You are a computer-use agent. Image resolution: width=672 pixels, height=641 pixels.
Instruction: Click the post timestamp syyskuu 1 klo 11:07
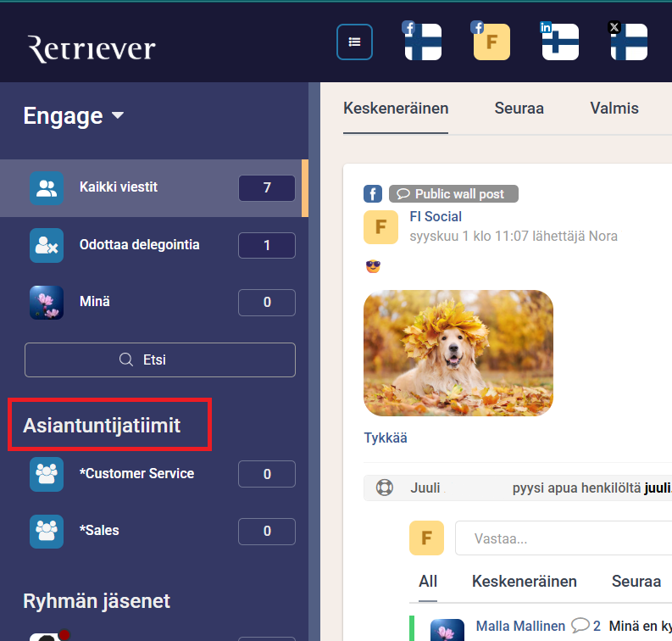(469, 237)
